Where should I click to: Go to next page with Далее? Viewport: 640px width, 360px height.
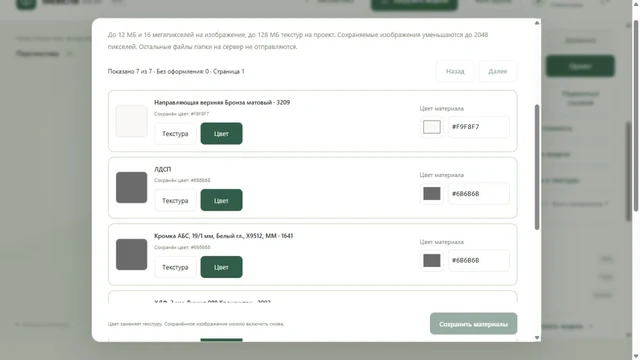[498, 71]
